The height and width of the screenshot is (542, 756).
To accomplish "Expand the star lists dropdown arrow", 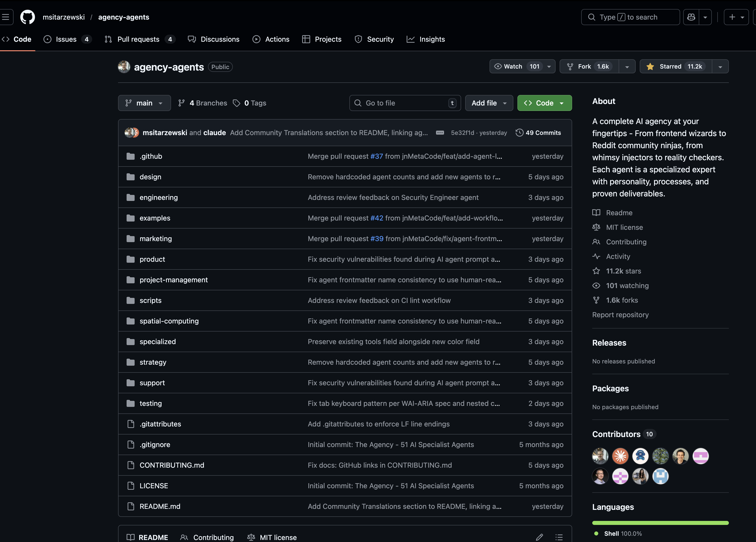I will pyautogui.click(x=720, y=67).
